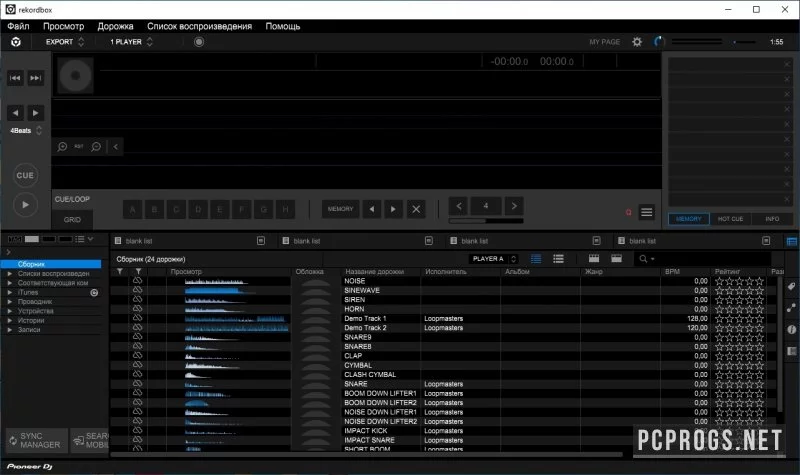Decrease loop beat size arrow

click(459, 206)
